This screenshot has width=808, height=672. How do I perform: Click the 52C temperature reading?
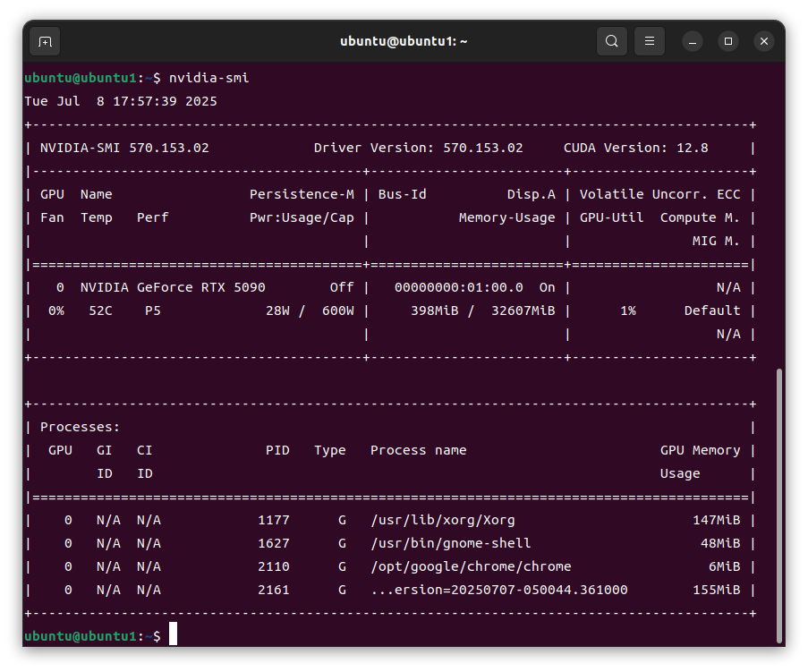point(100,310)
